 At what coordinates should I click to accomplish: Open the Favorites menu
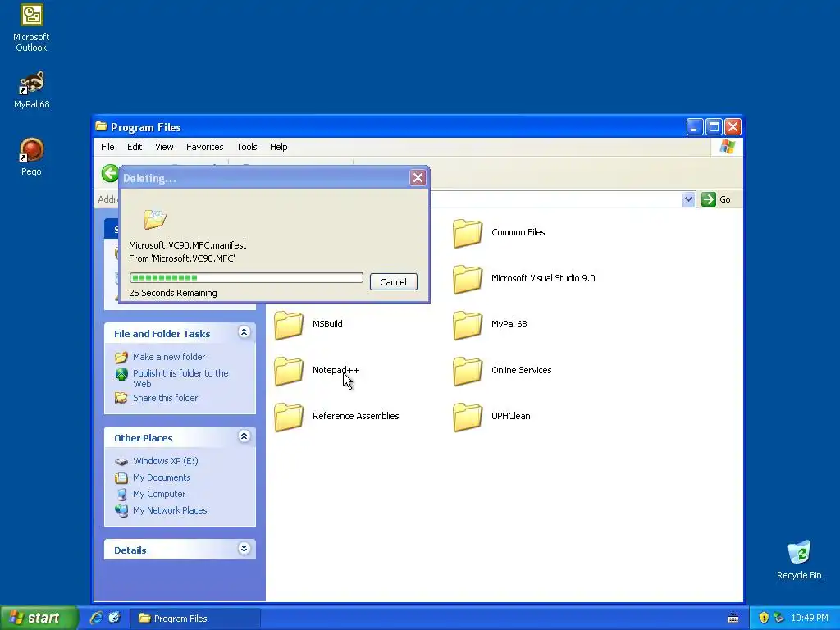pos(204,147)
